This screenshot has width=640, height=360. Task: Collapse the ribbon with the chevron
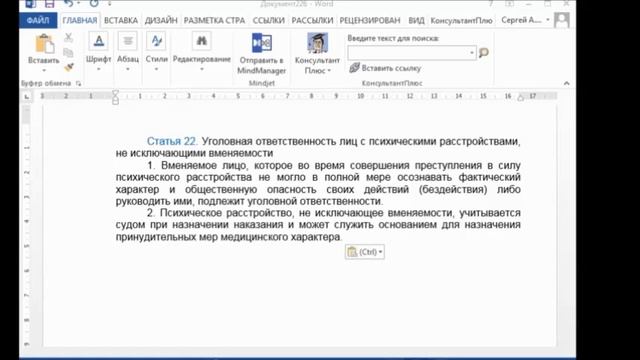(x=567, y=83)
